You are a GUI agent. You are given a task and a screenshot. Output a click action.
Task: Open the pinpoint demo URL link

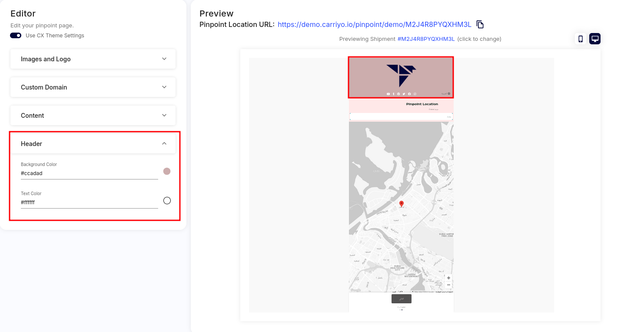click(x=375, y=24)
